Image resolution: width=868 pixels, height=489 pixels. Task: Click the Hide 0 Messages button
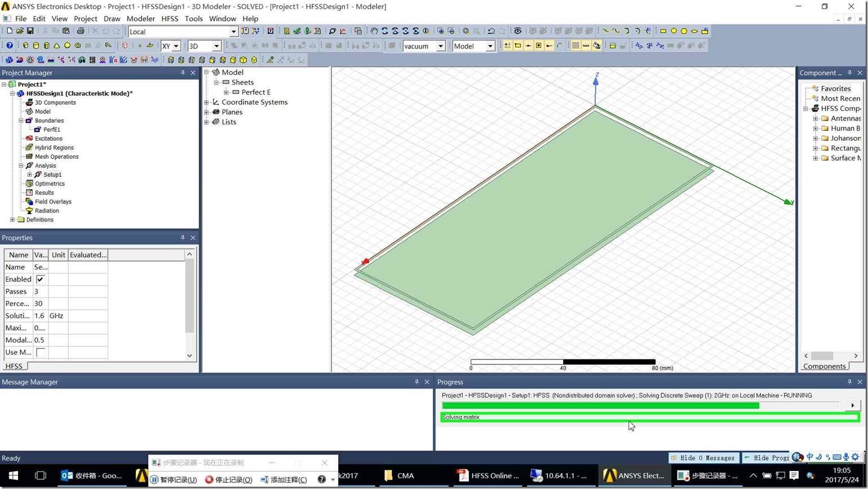click(x=703, y=458)
